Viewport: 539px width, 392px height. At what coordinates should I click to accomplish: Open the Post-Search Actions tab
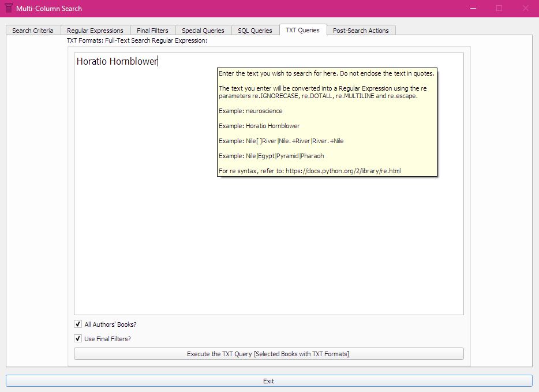click(361, 31)
